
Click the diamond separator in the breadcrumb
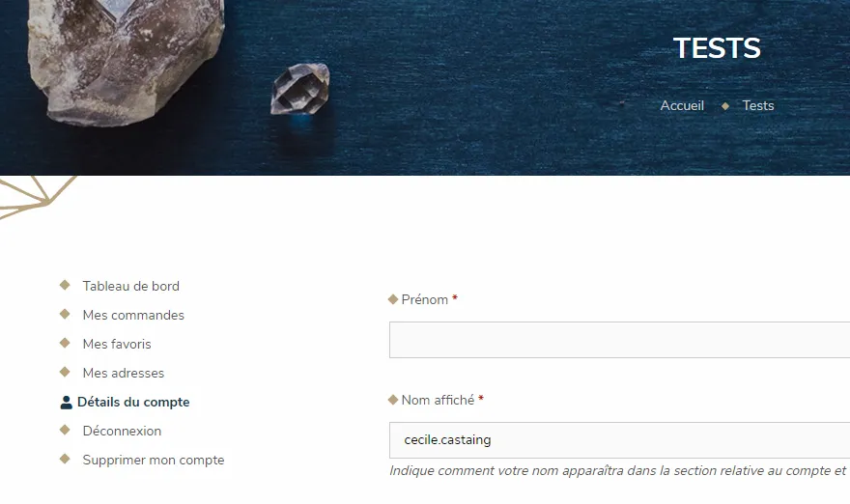pyautogui.click(x=725, y=106)
